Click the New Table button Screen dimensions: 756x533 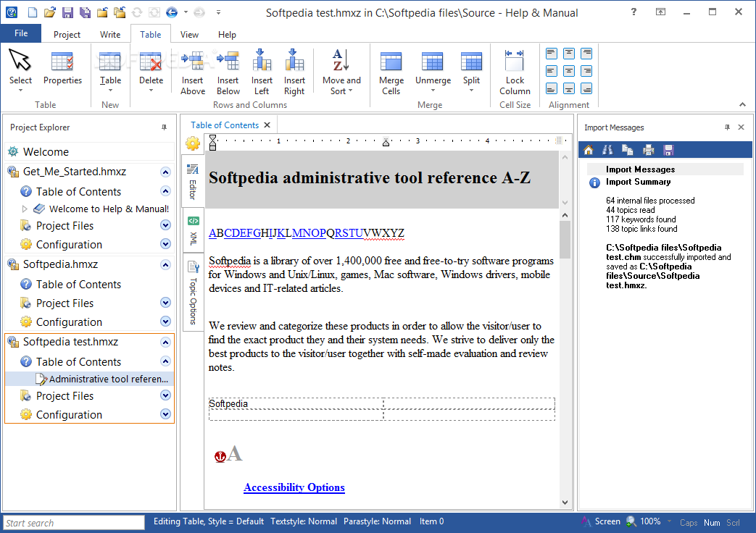click(x=110, y=71)
